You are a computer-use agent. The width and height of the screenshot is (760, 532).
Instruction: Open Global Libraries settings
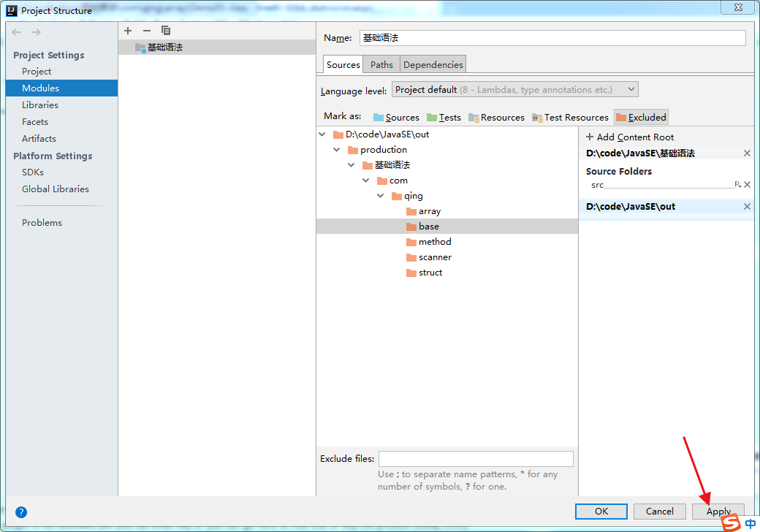click(x=56, y=189)
